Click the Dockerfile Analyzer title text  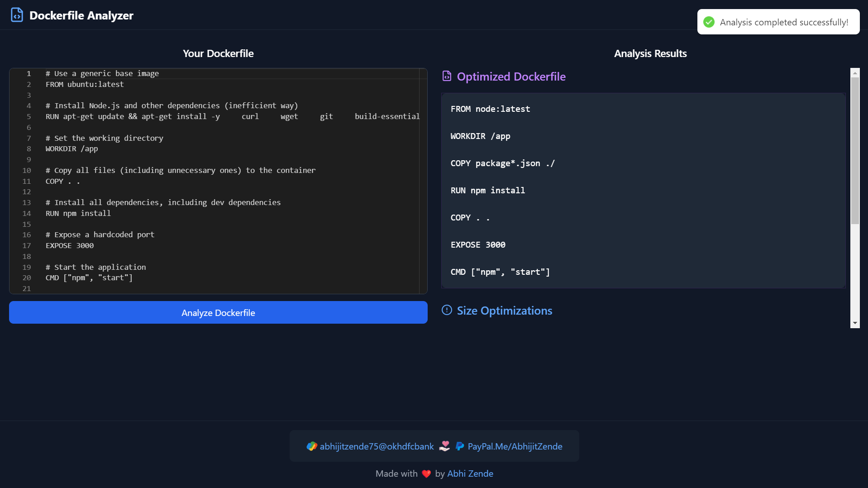tap(81, 15)
